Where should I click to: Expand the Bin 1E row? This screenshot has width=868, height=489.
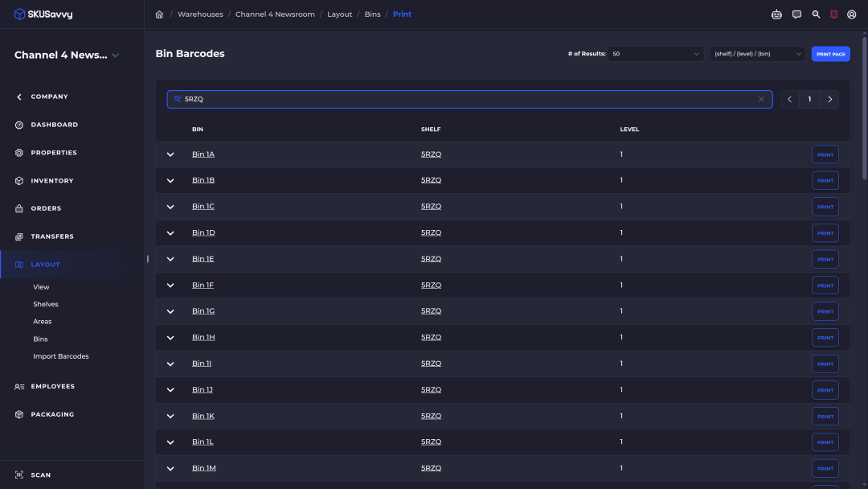coord(170,259)
